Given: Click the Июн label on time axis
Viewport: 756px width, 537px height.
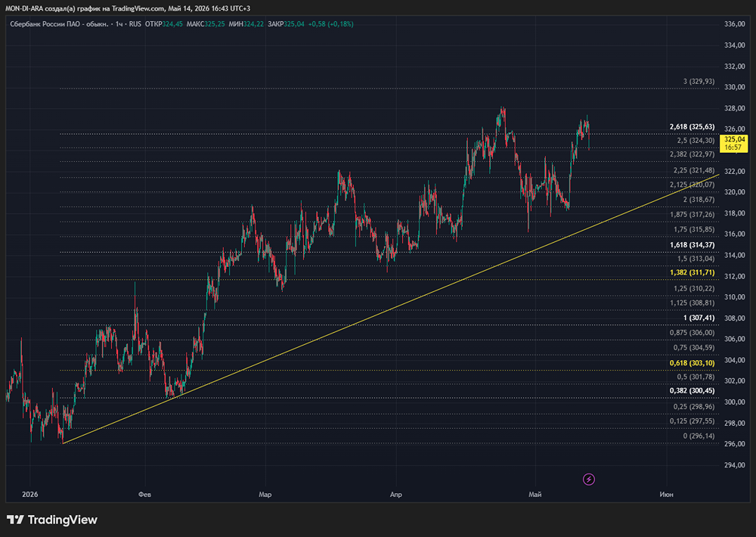Looking at the screenshot, I should (666, 495).
